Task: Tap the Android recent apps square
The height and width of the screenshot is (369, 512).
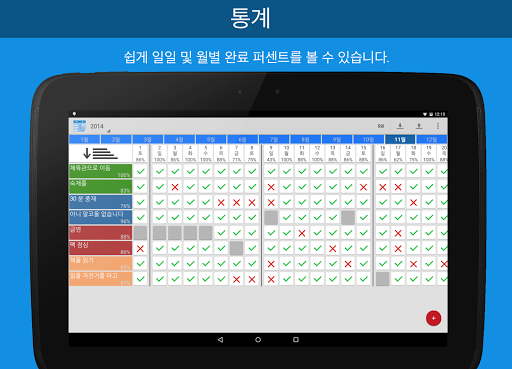Action: pos(296,340)
